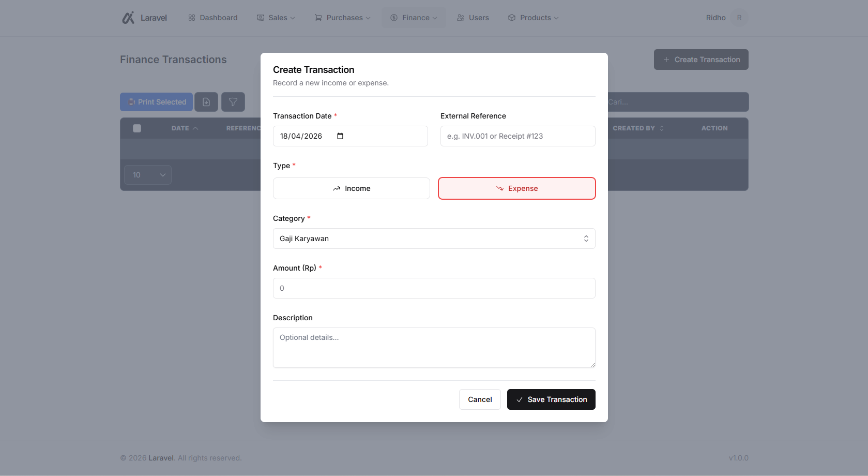The height and width of the screenshot is (476, 868).
Task: Open the Products menu
Action: [533, 18]
